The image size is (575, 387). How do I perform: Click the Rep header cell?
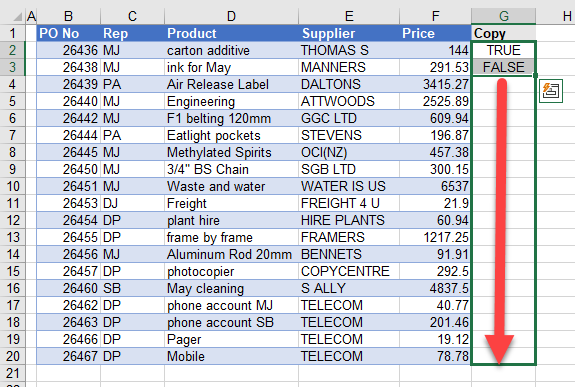(x=132, y=33)
